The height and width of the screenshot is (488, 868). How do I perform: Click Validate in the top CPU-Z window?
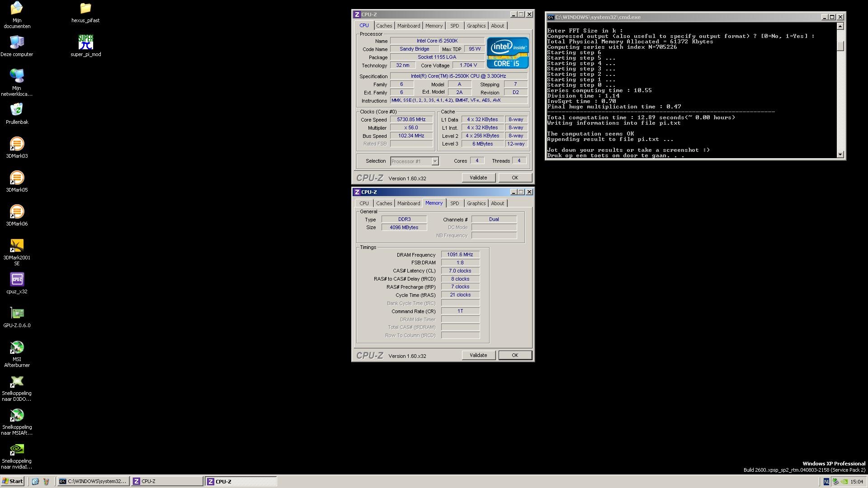(x=478, y=178)
